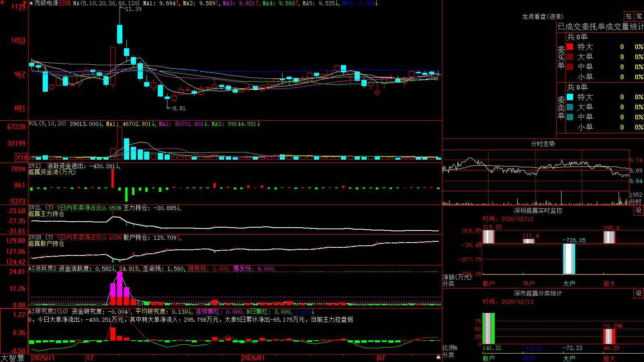The height and width of the screenshot is (362, 644).
Task: Click the 龙虎看盘(逐单) panel title
Action: [543, 16]
